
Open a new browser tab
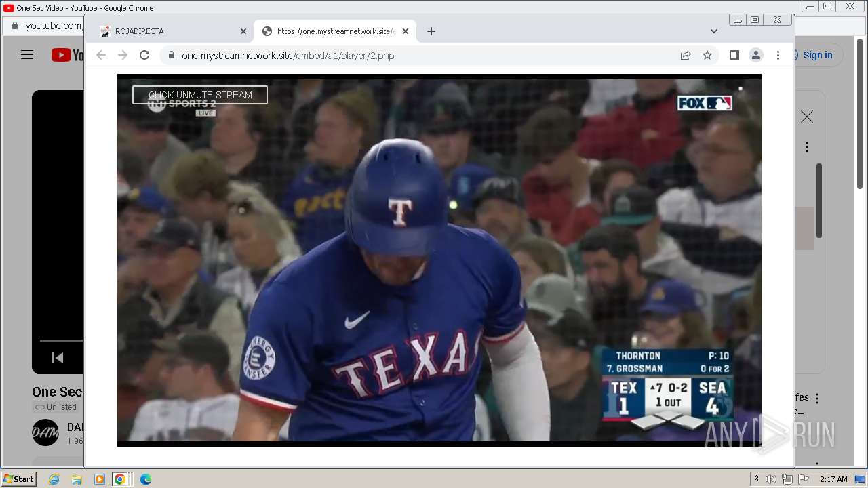pos(431,31)
